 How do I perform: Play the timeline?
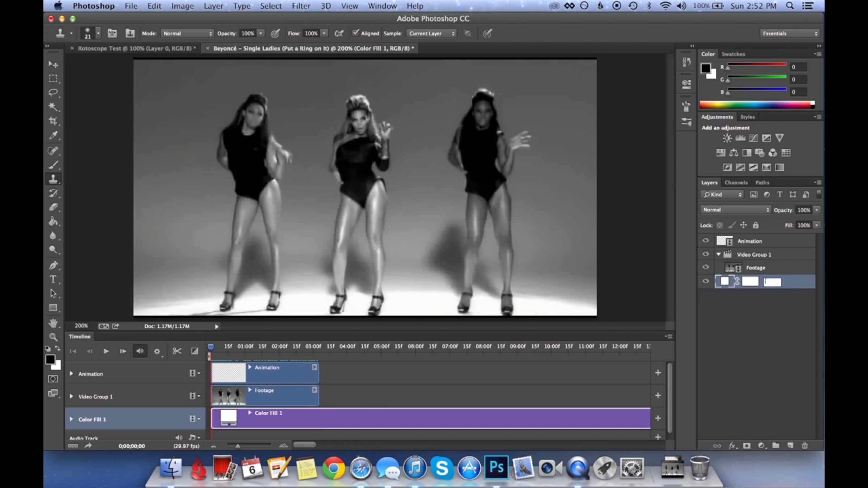106,351
